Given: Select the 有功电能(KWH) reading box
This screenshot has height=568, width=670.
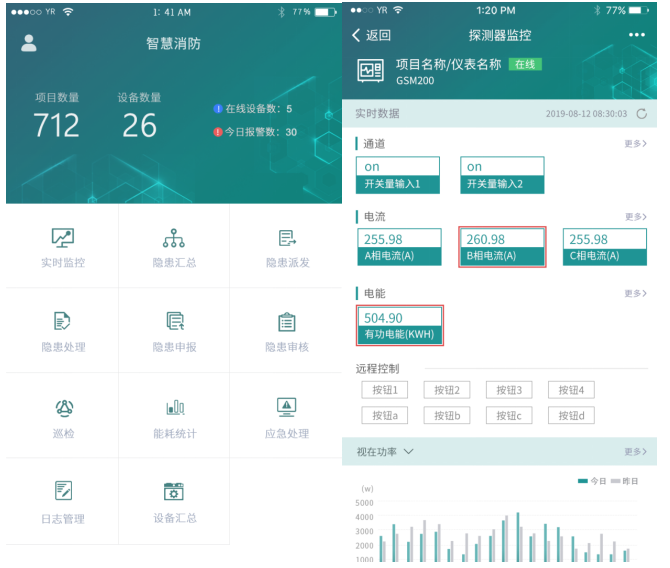Looking at the screenshot, I should point(399,325).
